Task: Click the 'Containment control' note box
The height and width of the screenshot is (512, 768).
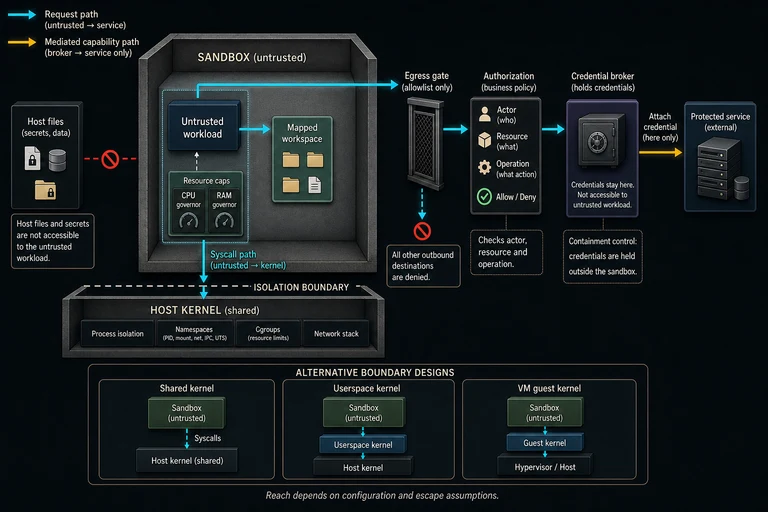Action: [x=602, y=256]
